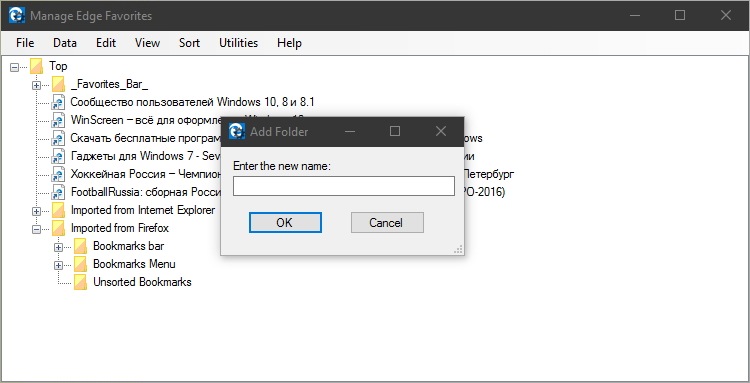Click the Скачать бесплатные shortcut icon
Screen dimensions: 750x383
58,138
